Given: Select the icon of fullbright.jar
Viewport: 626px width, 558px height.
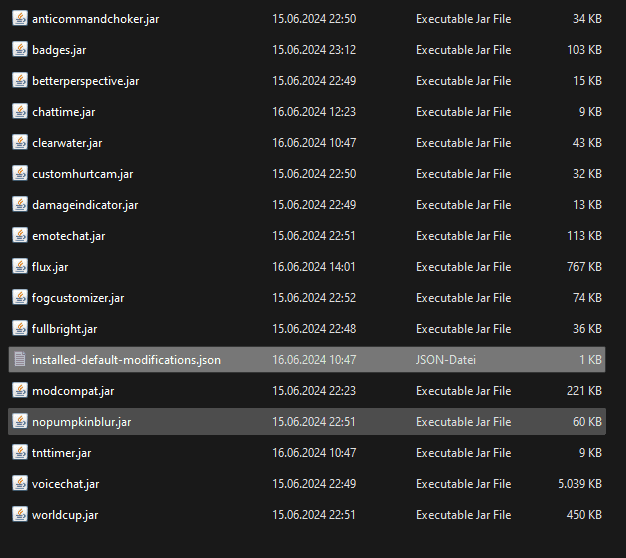Looking at the screenshot, I should pos(20,328).
